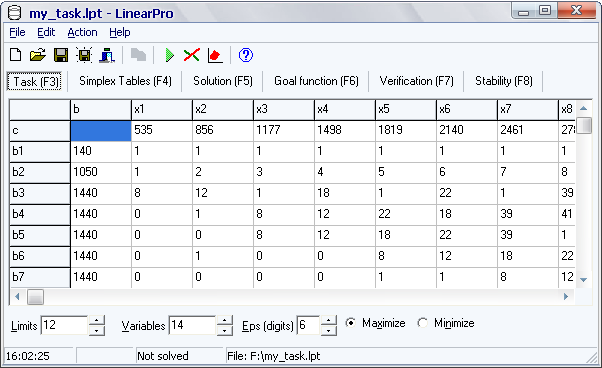602x368 pixels.
Task: Click the table's vertical scrollbar up arrow
Action: 584,108
